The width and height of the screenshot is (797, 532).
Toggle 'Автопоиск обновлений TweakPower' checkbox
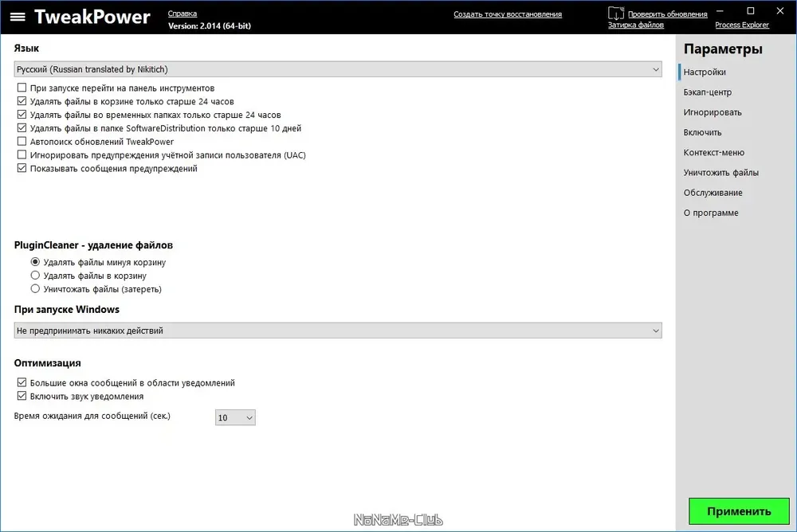(22, 141)
